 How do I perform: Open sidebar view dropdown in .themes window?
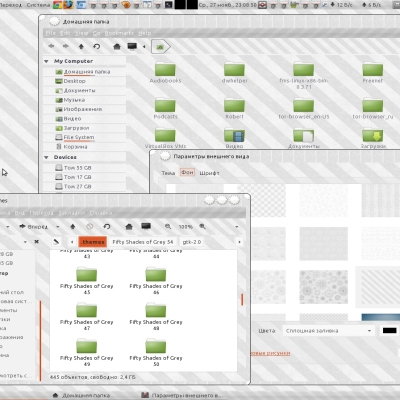(x=25, y=242)
